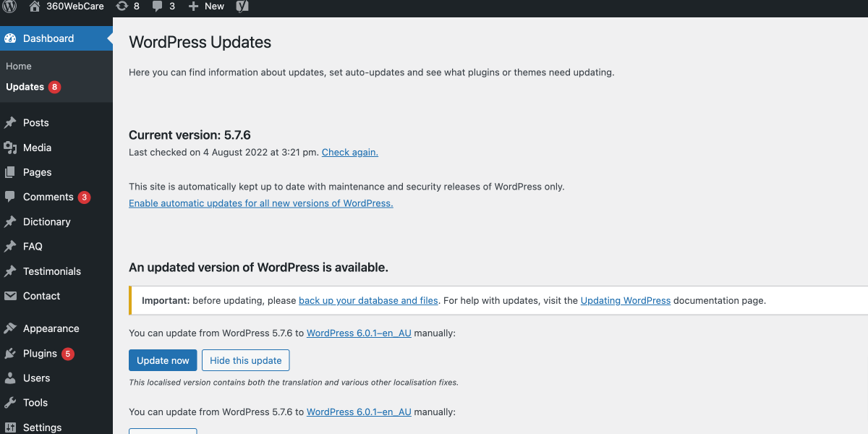The image size is (868, 434).
Task: Enable automatic updates for all new WordPress versions
Action: click(x=260, y=203)
